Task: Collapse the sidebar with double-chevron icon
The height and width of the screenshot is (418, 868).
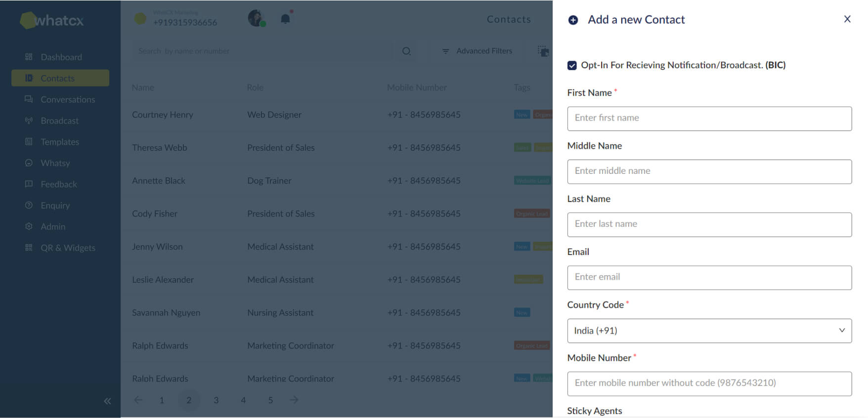Action: [x=107, y=401]
